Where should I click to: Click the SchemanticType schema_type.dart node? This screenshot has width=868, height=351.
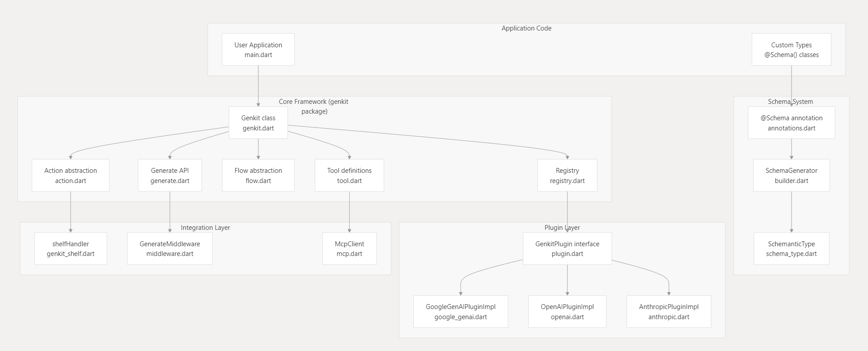point(791,248)
